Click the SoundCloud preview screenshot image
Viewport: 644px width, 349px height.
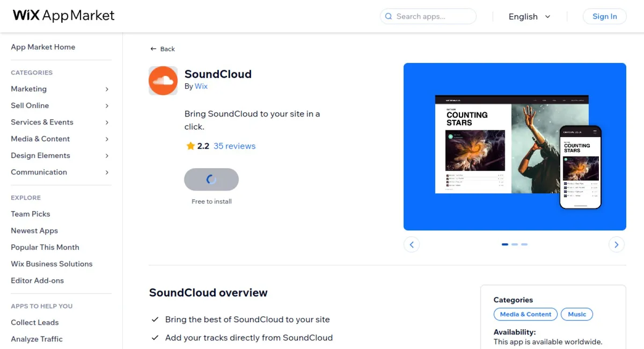click(x=515, y=147)
